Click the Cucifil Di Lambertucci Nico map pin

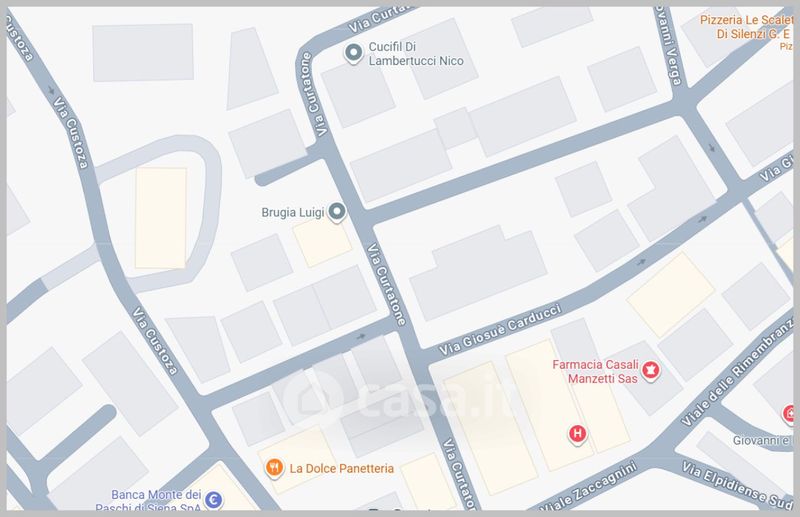click(353, 53)
